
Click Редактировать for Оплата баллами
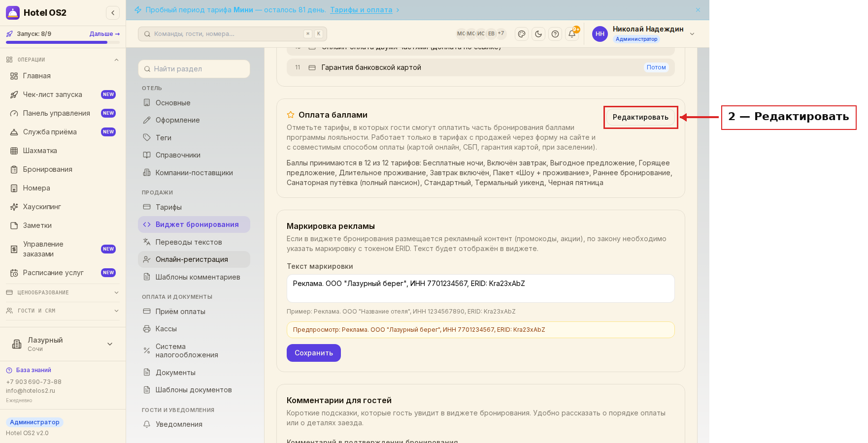(x=640, y=117)
